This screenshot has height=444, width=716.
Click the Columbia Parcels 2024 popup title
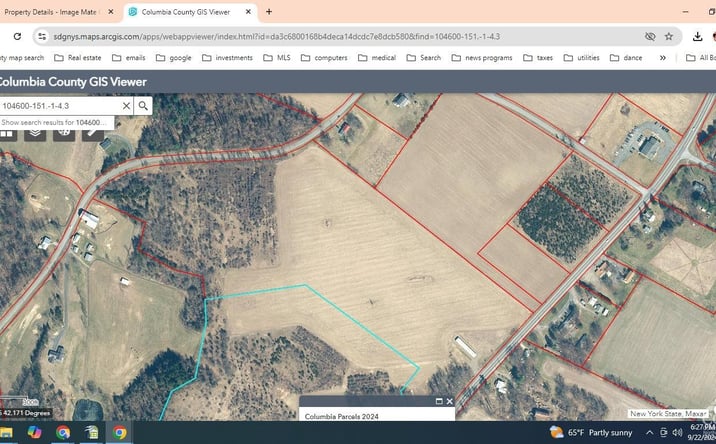point(342,416)
